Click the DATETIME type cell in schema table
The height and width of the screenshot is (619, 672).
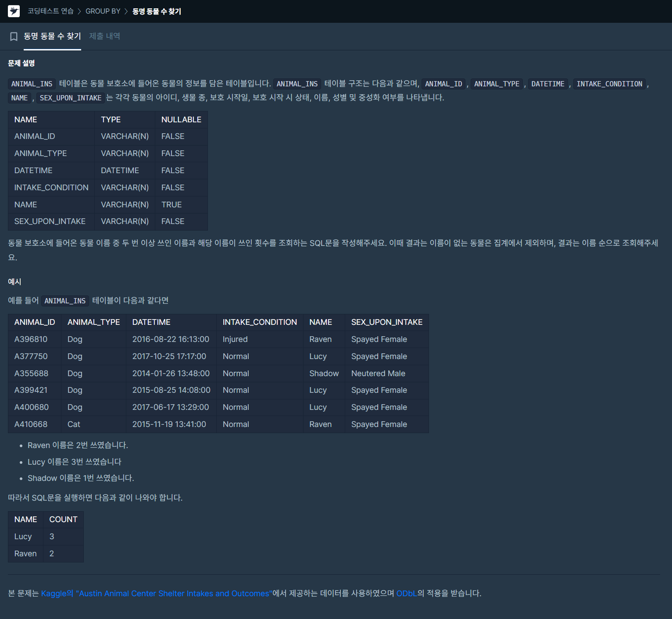[x=125, y=171]
